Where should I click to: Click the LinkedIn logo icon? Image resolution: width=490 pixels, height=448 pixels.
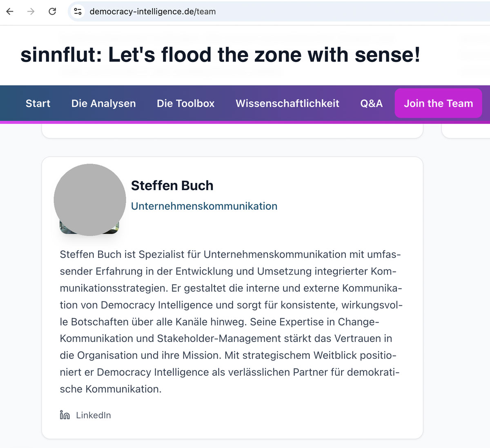coord(65,415)
